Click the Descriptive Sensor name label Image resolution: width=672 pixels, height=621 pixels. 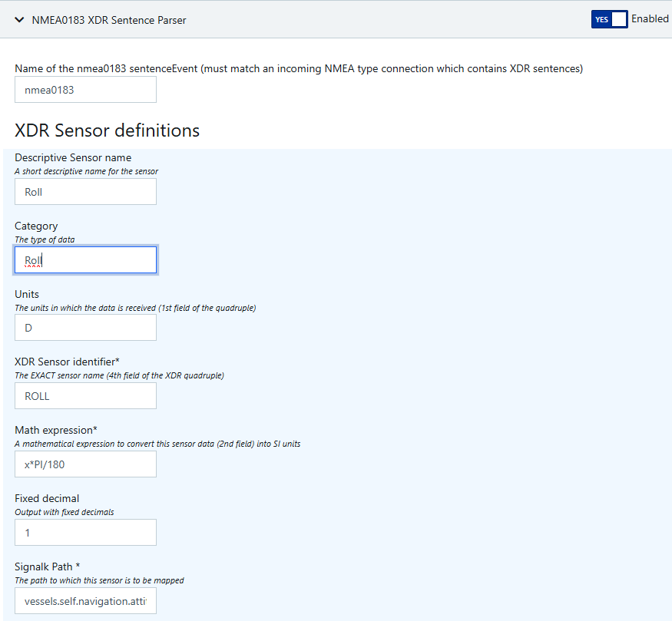click(73, 157)
